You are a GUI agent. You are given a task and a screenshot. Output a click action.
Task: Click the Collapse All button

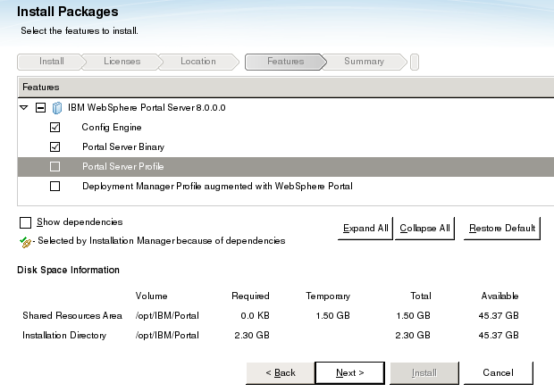[x=424, y=229]
